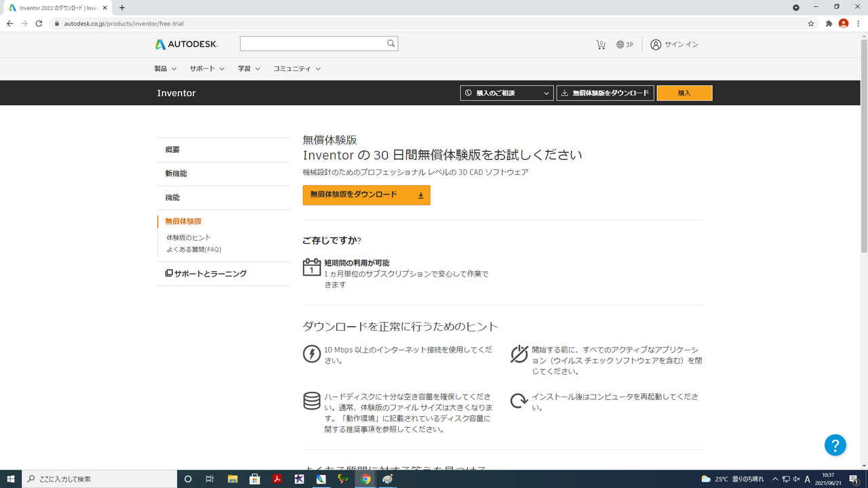868x488 pixels.
Task: Expand the 製品 menu
Action: [x=165, y=68]
